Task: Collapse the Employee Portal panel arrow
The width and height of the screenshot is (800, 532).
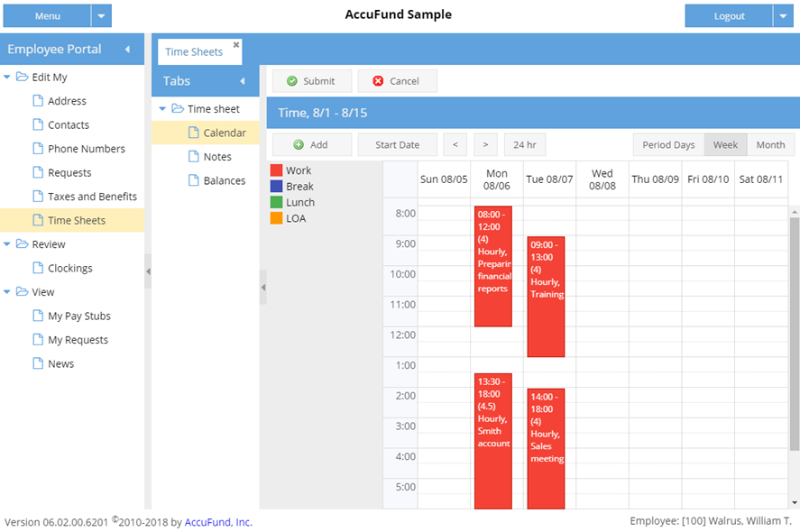Action: [127, 50]
